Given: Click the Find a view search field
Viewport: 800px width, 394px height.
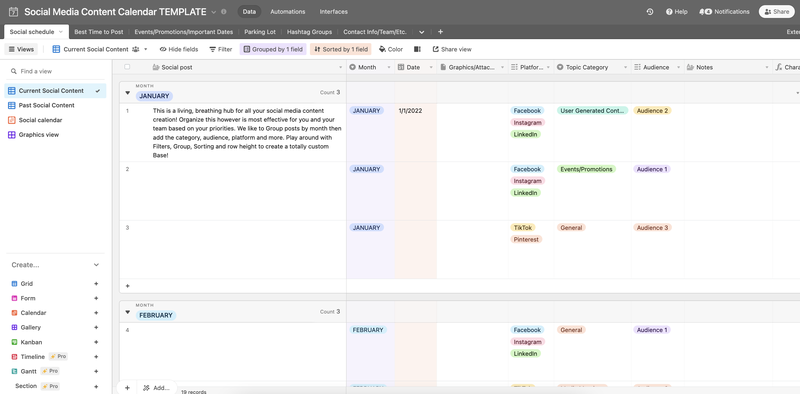Looking at the screenshot, I should [x=55, y=71].
